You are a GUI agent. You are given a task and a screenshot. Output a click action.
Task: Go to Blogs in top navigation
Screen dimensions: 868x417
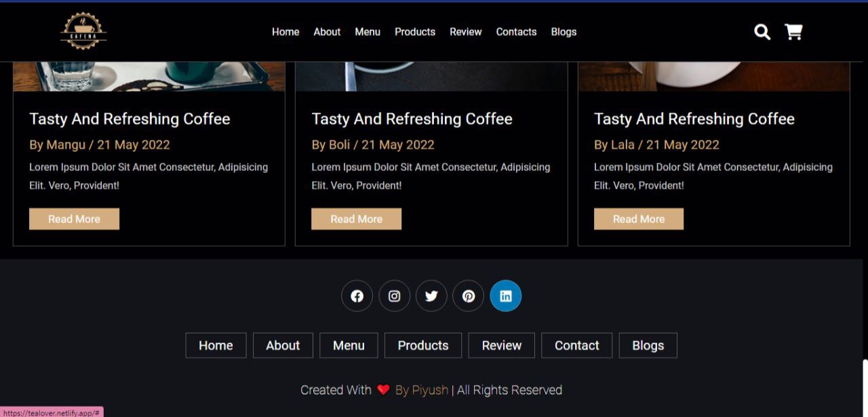coord(564,32)
